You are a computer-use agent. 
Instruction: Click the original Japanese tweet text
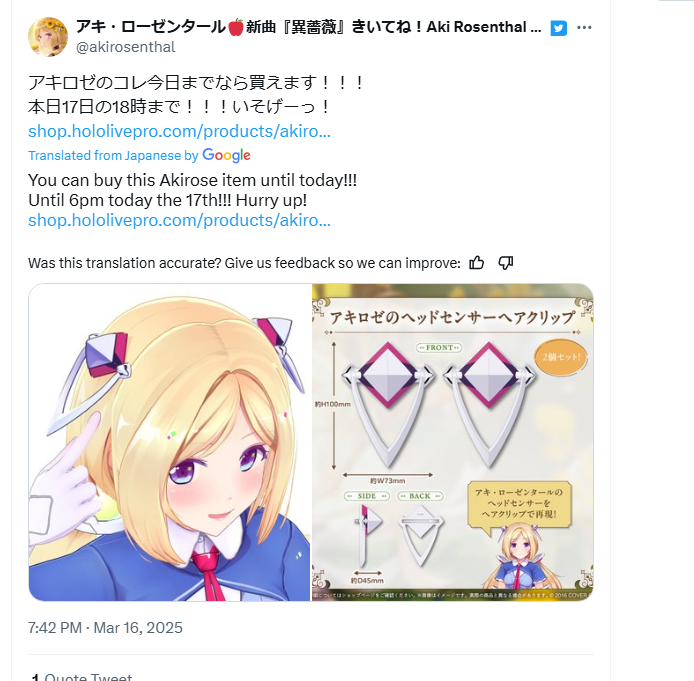click(197, 94)
